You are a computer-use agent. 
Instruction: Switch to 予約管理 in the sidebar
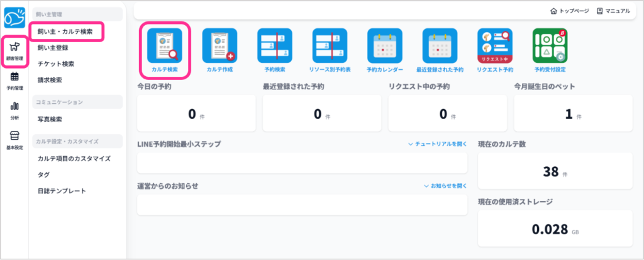point(14,81)
